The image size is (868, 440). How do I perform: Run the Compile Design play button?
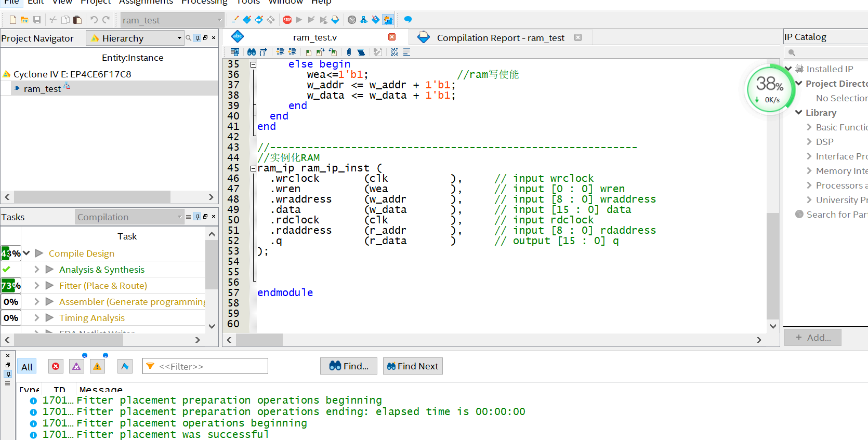(39, 253)
